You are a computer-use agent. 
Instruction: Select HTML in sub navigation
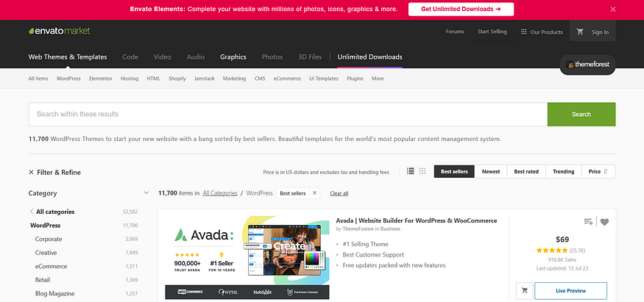[x=154, y=79]
